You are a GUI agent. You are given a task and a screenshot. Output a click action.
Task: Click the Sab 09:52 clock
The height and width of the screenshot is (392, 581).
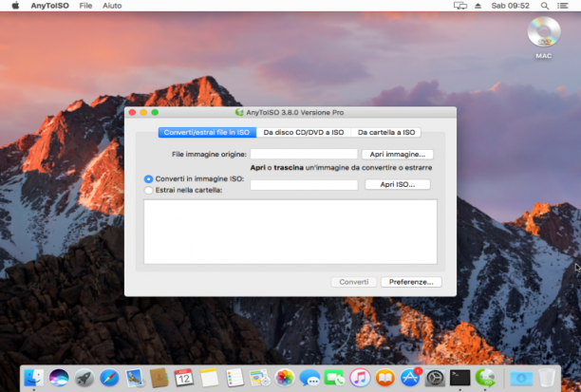[x=510, y=6]
